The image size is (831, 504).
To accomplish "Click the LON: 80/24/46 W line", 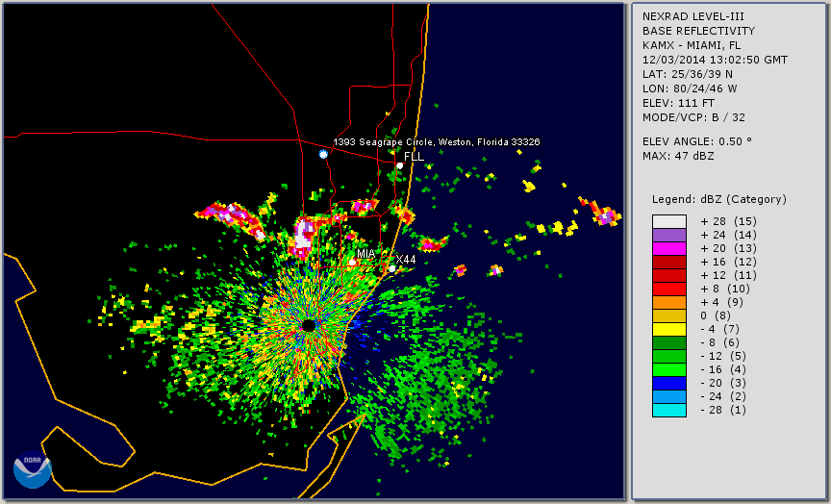I will coord(690,88).
